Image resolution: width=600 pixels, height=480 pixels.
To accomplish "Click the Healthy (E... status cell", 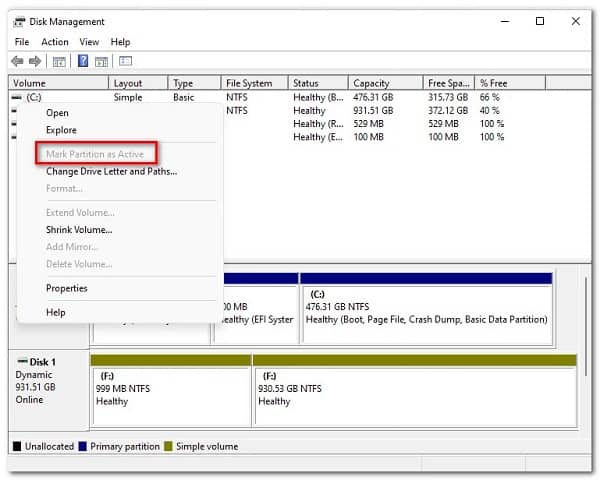I will (318, 137).
